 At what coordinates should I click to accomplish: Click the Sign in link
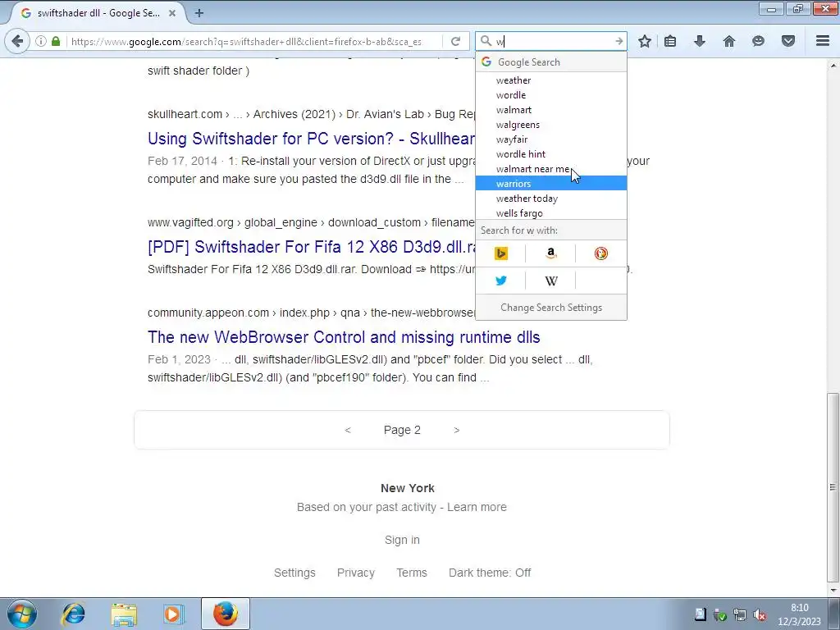point(402,540)
